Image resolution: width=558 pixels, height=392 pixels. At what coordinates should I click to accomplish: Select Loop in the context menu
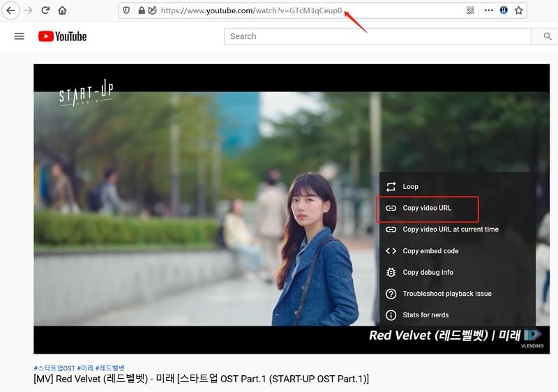(x=458, y=186)
